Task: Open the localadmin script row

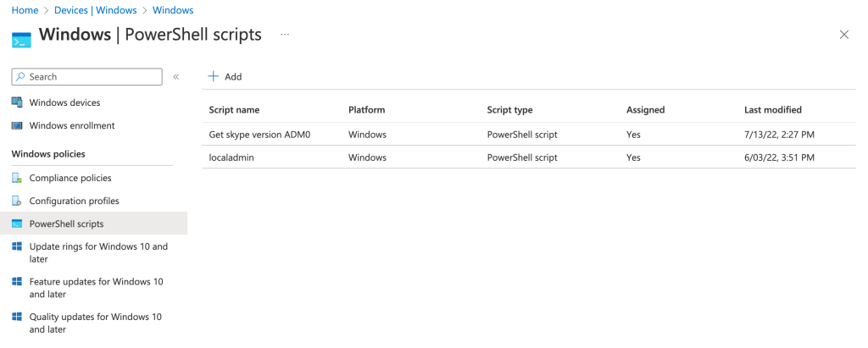Action: pyautogui.click(x=231, y=157)
